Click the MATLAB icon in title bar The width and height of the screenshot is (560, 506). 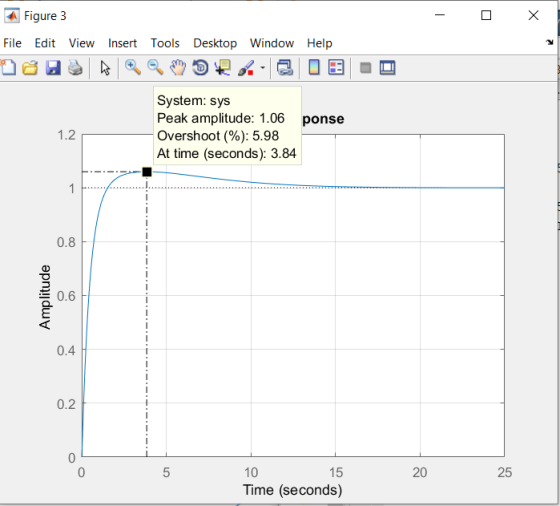point(12,16)
